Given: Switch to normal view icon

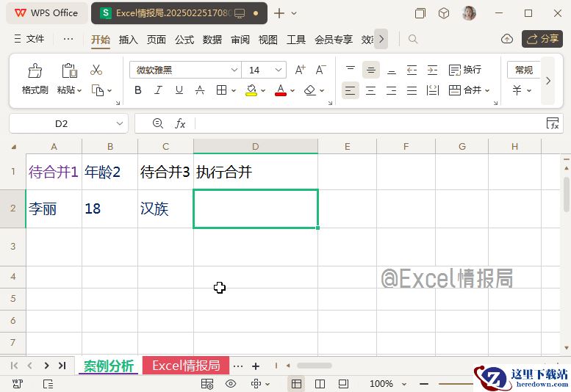Looking at the screenshot, I should (296, 384).
